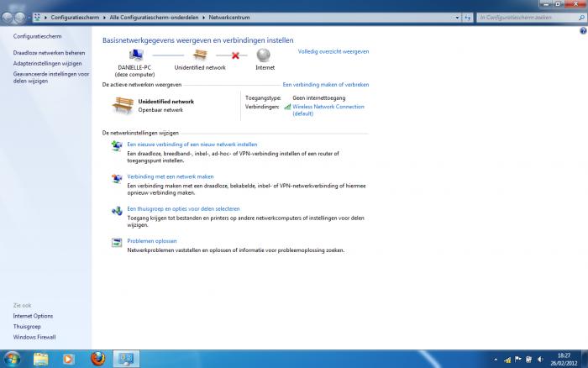Click the homegroup sharing options icon
The height and width of the screenshot is (368, 588).
[117, 210]
